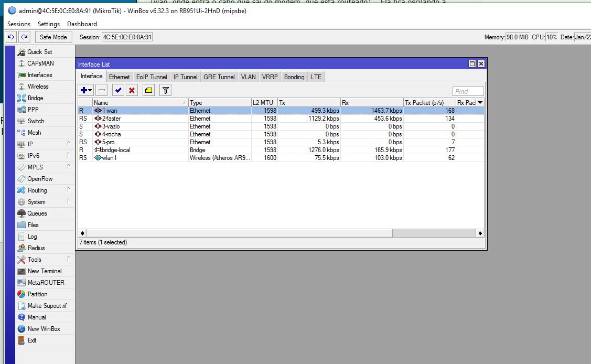Open the Quick Set icon
The height and width of the screenshot is (364, 591).
(21, 52)
